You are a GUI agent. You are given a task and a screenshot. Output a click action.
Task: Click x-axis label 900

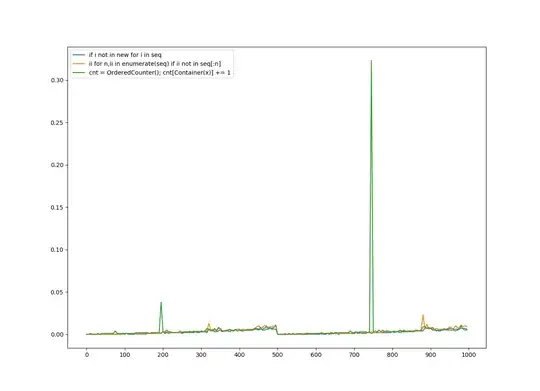[430, 355]
